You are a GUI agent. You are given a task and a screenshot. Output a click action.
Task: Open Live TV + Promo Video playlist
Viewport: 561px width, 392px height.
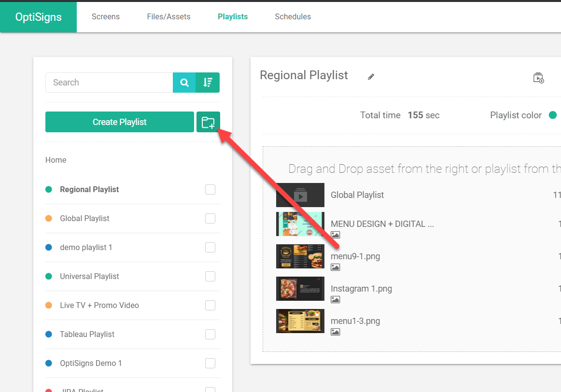99,306
